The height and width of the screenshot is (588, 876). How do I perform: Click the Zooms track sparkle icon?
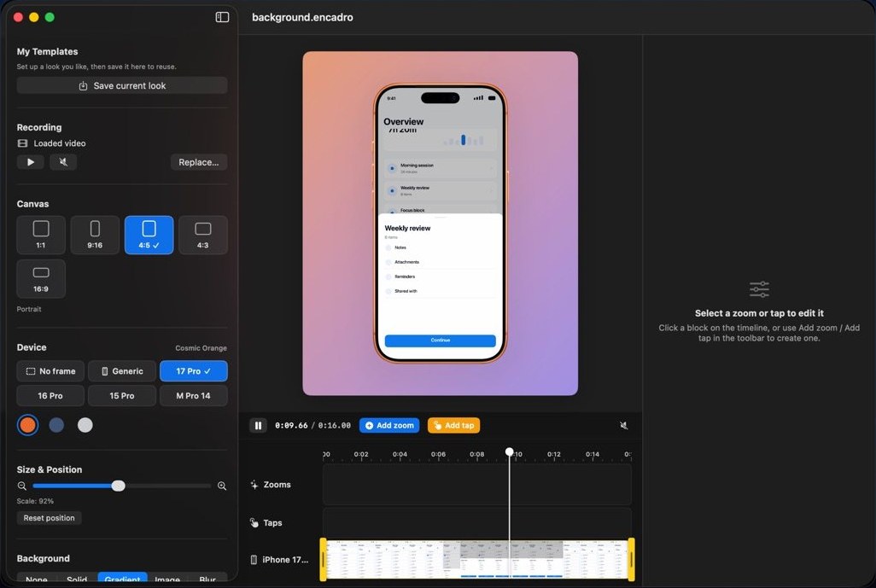coord(254,485)
